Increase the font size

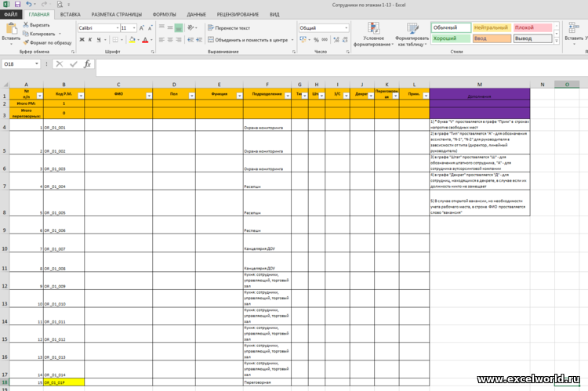(x=141, y=28)
